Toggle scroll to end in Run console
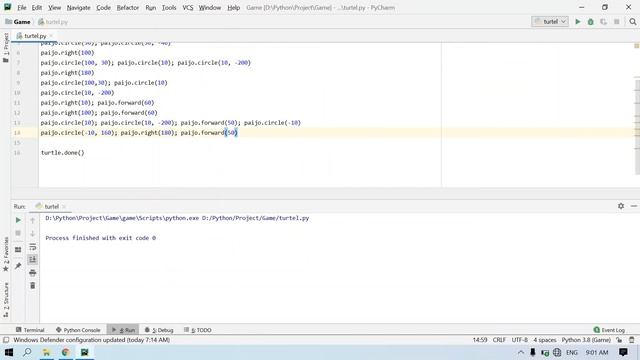Image resolution: width=640 pixels, height=360 pixels. (x=33, y=260)
